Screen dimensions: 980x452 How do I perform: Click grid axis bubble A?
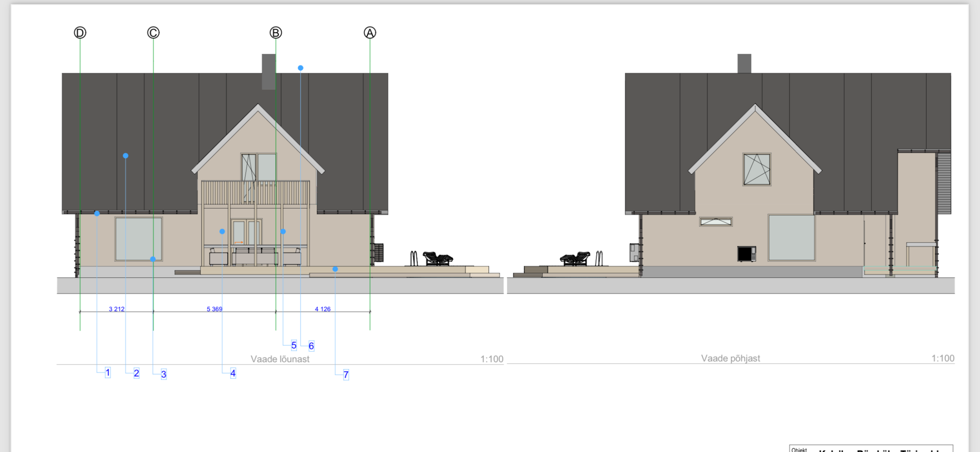(x=370, y=33)
